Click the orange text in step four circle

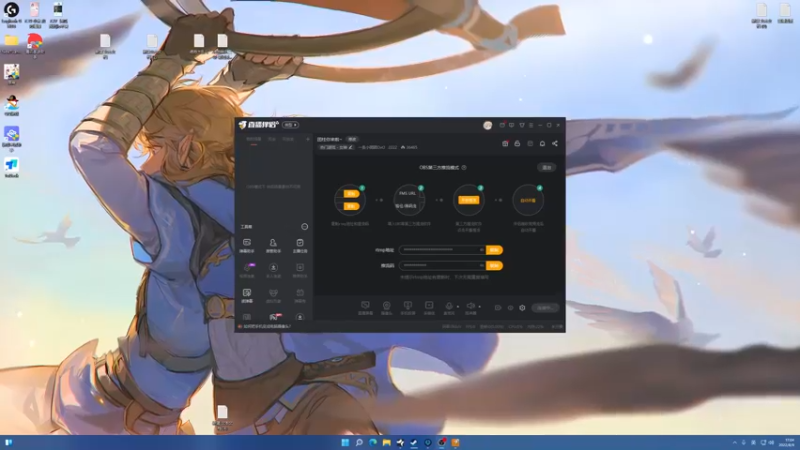(528, 201)
